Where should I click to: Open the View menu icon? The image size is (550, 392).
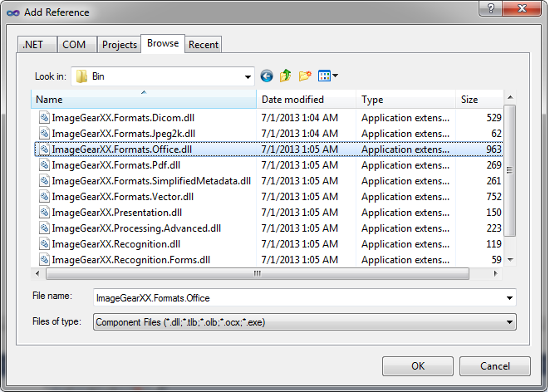(x=324, y=76)
